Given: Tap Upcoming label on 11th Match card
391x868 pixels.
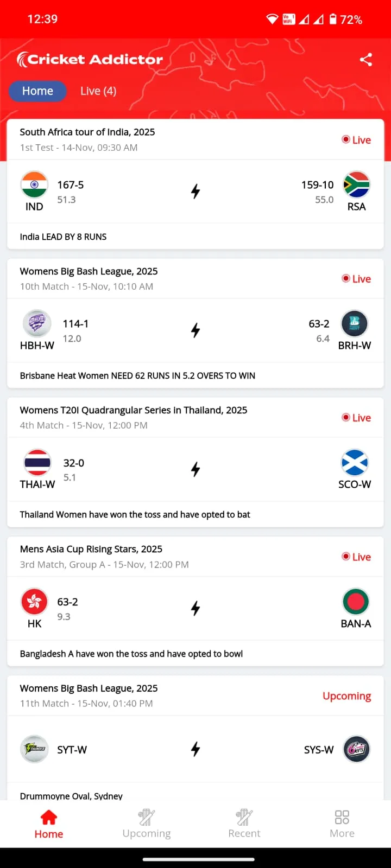Looking at the screenshot, I should (346, 696).
